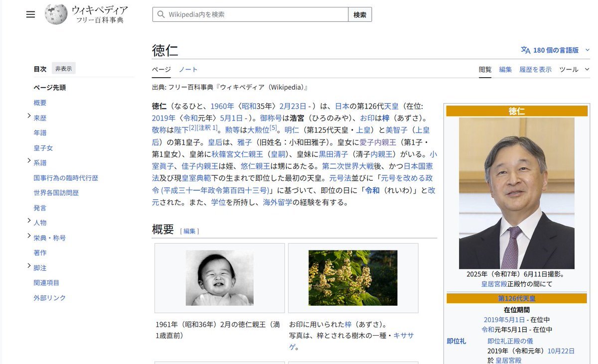Click the language translate icon
Image resolution: width=598 pixels, height=364 pixels.
526,50
